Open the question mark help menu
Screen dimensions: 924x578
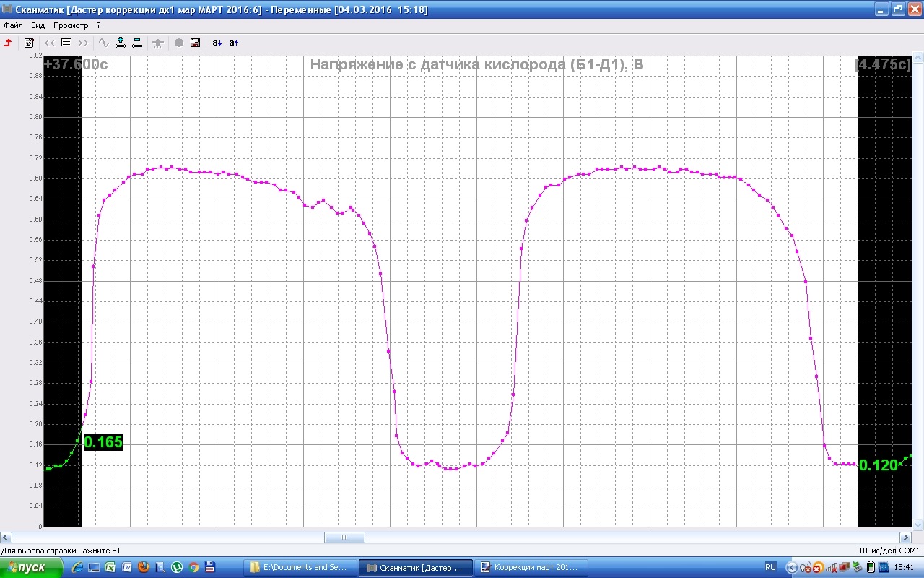click(x=99, y=25)
